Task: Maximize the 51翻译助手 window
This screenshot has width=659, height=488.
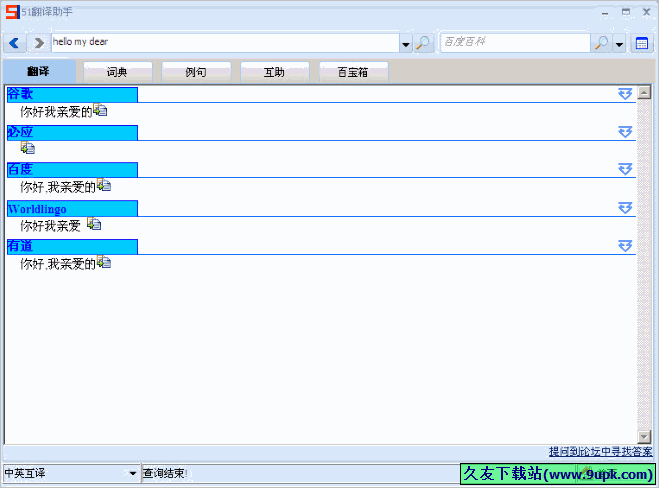Action: tap(626, 12)
